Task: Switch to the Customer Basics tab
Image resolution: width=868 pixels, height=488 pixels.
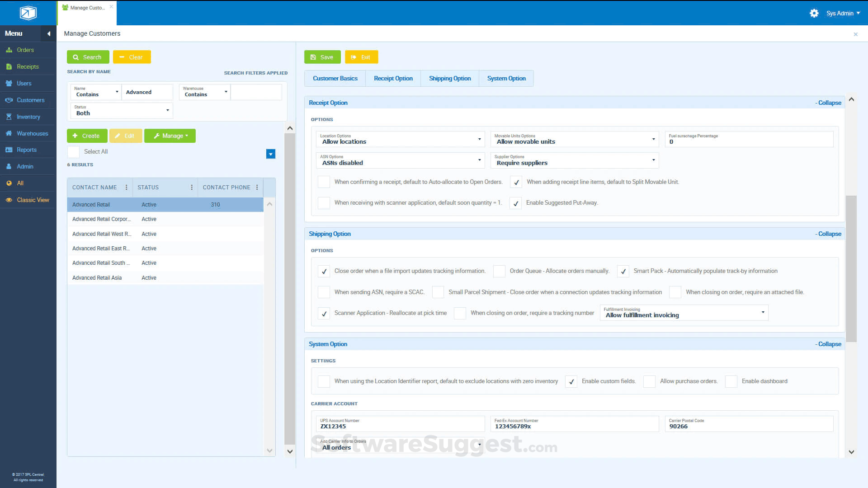Action: (x=335, y=78)
